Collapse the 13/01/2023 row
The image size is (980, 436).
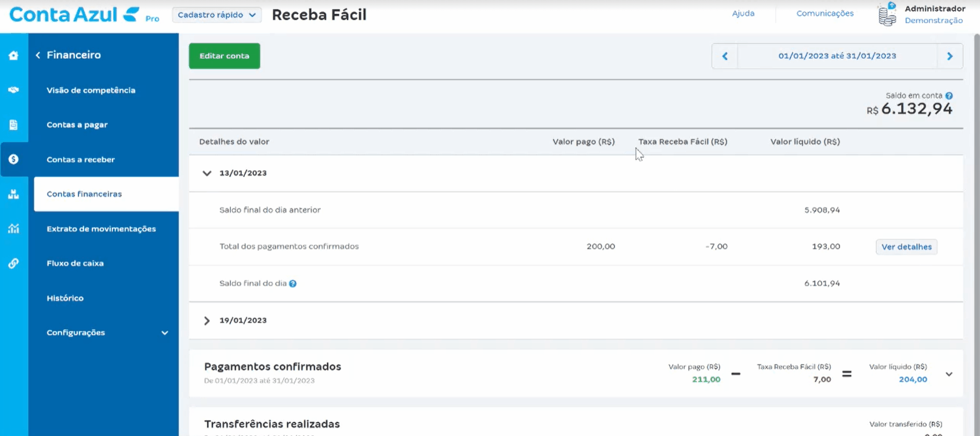(x=207, y=173)
